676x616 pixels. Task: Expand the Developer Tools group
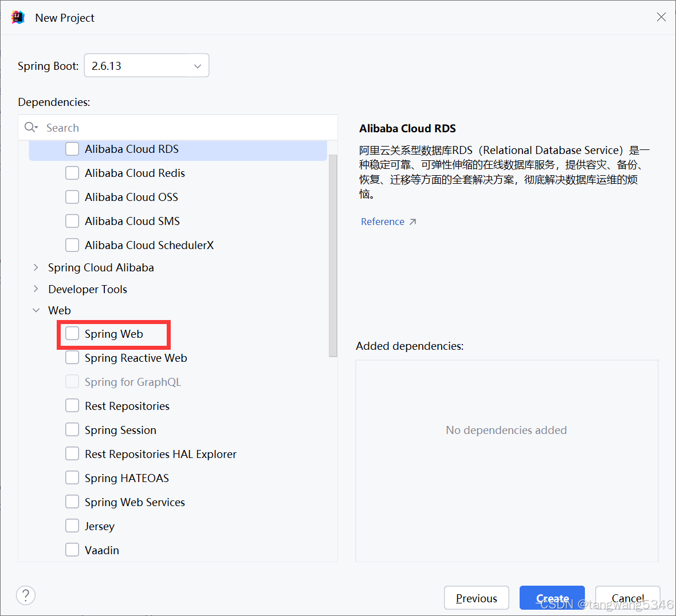click(36, 289)
